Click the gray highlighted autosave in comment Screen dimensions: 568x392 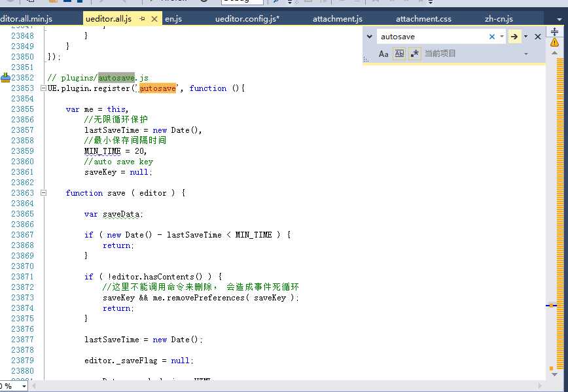point(116,77)
